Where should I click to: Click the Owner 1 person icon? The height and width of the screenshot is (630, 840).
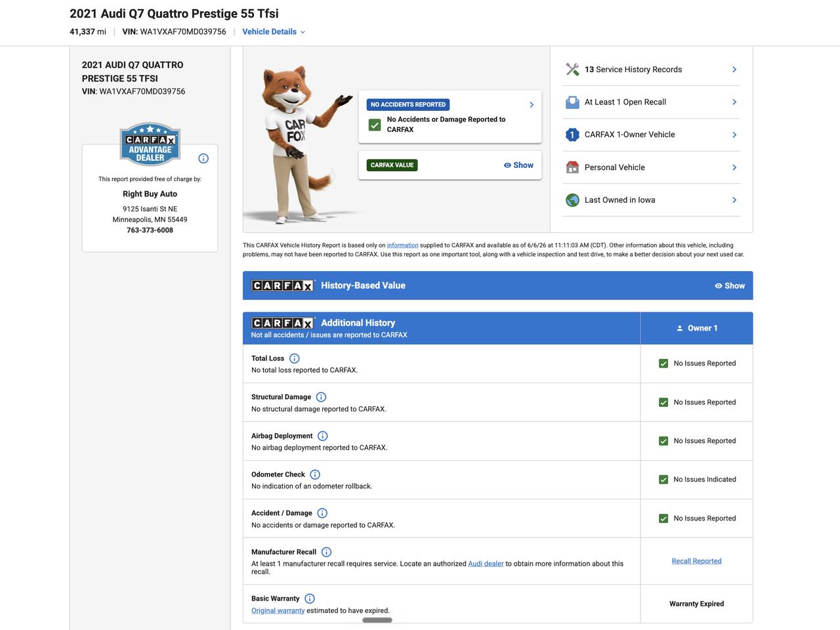pos(680,328)
